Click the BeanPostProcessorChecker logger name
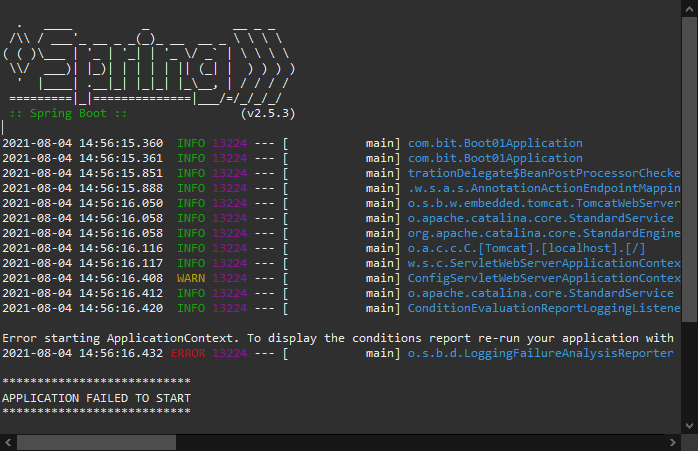The width and height of the screenshot is (698, 451). click(x=544, y=173)
